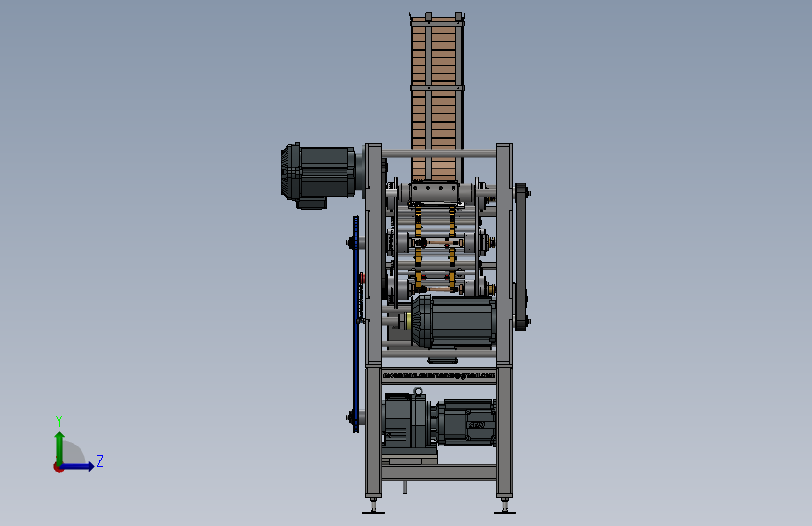Select the dark belt cover on the right

coord(522,256)
